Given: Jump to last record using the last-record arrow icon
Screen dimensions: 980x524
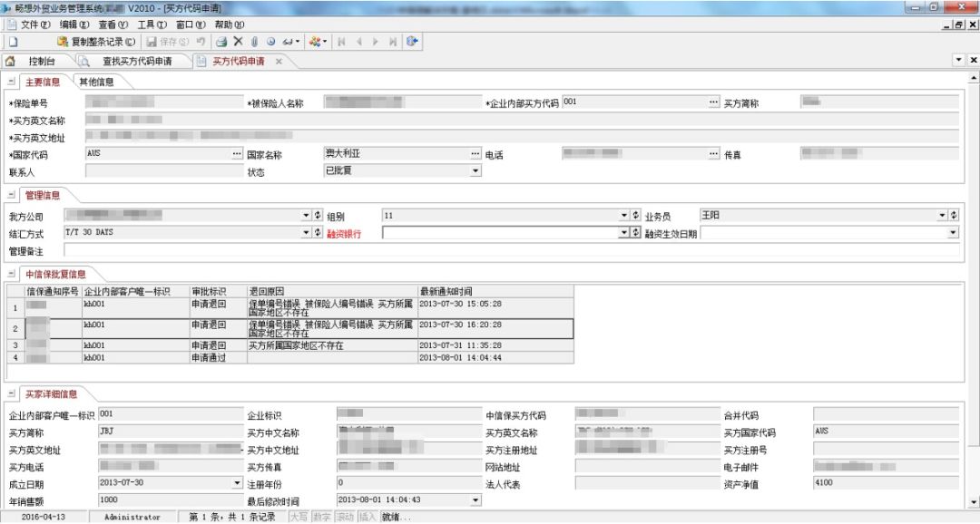Looking at the screenshot, I should [x=393, y=40].
